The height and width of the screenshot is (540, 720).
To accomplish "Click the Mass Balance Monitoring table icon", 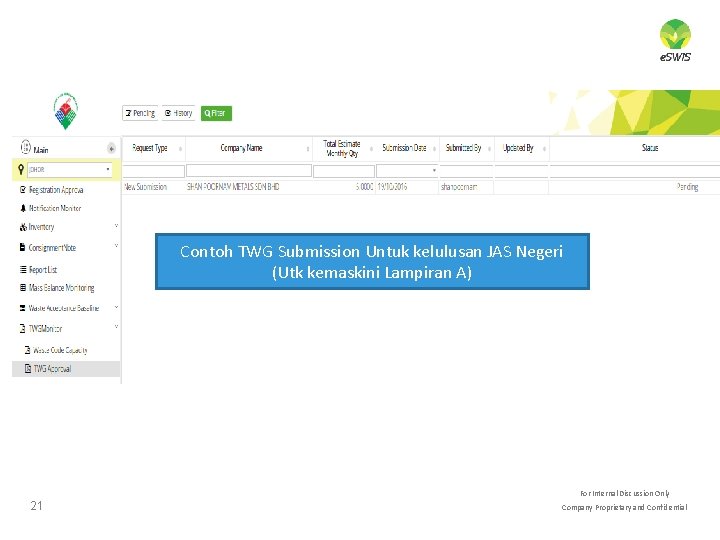I will (23, 287).
